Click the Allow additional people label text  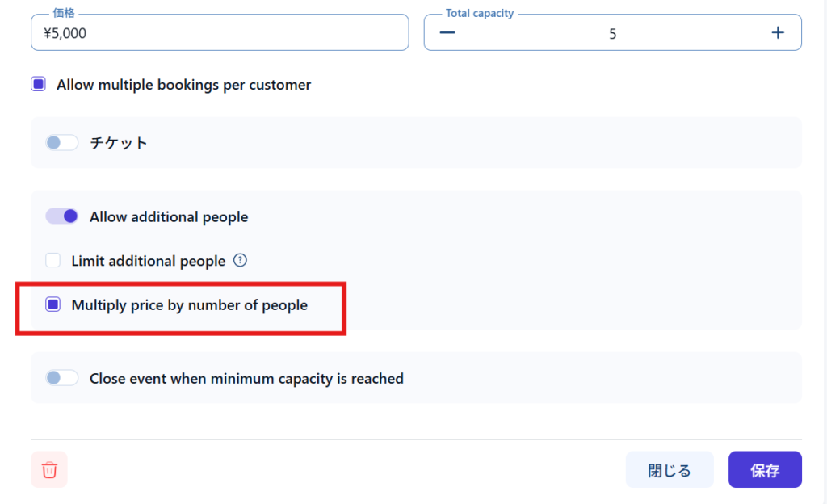click(169, 217)
